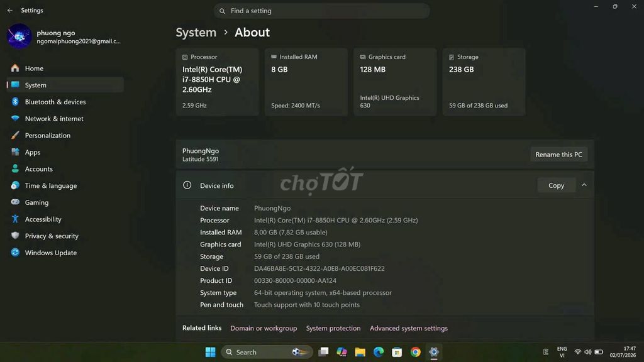This screenshot has width=644, height=362.
Task: Open Accessibility settings
Action: [x=65, y=219]
